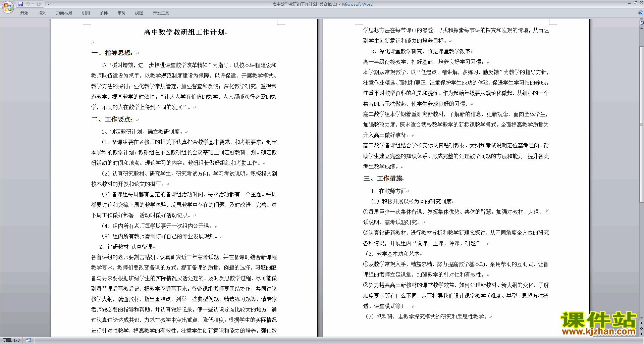Open the 开始 ribbon tab

[x=24, y=13]
